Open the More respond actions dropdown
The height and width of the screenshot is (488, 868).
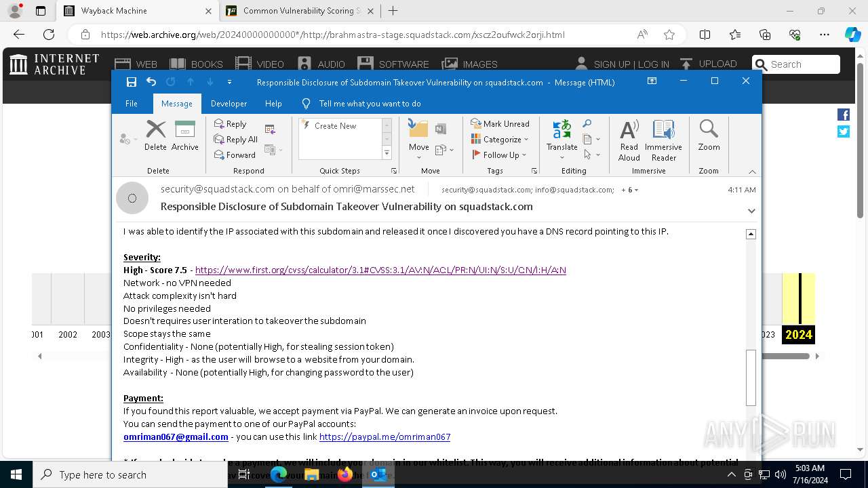coord(273,150)
